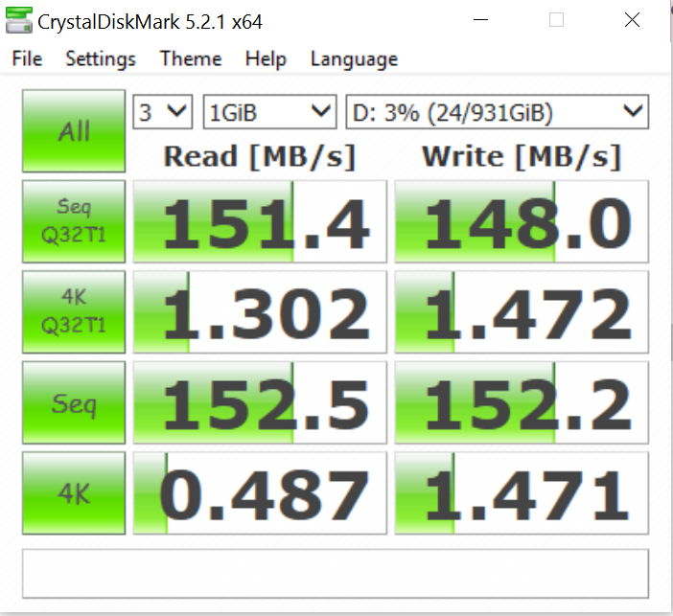Open the test count dropdown showing 3
This screenshot has width=673, height=616.
pyautogui.click(x=163, y=112)
